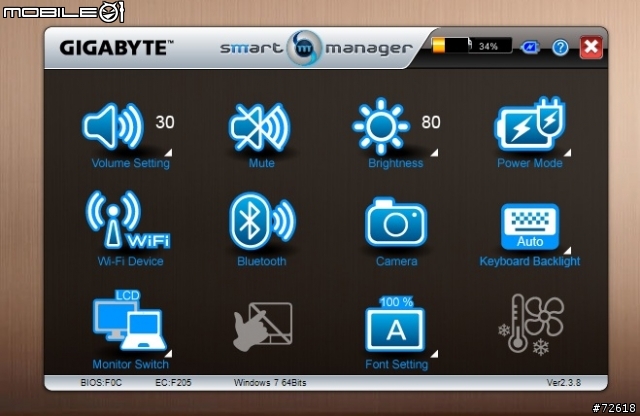Click the battery 34% level indicator
The image size is (640, 416).
471,45
